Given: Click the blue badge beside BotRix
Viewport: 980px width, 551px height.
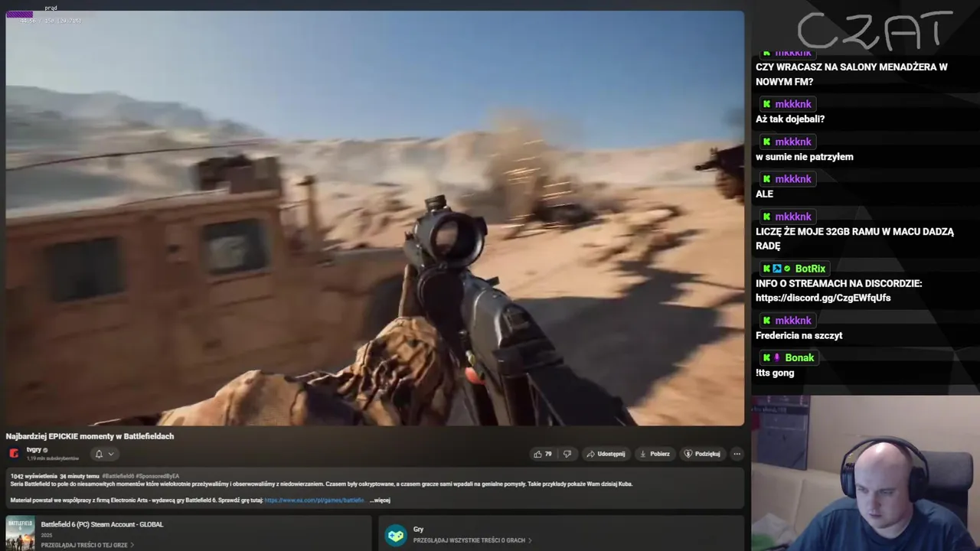Looking at the screenshot, I should click(x=776, y=269).
